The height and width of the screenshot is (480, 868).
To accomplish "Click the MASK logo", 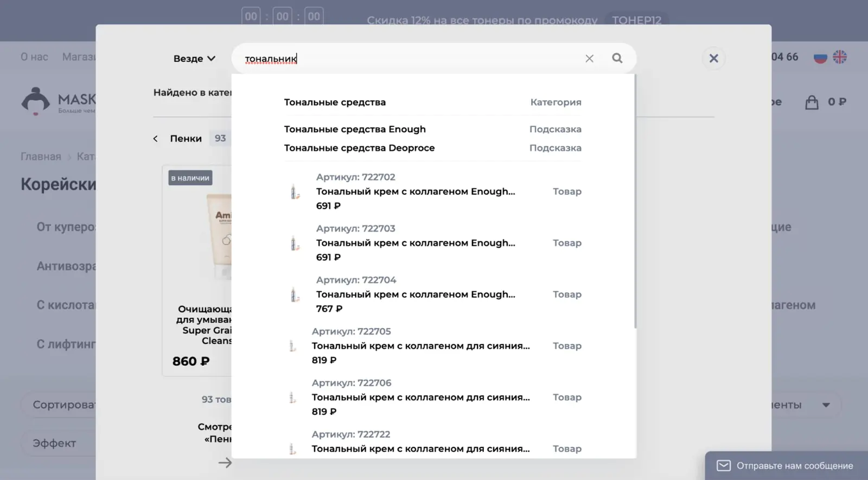I will click(x=59, y=101).
